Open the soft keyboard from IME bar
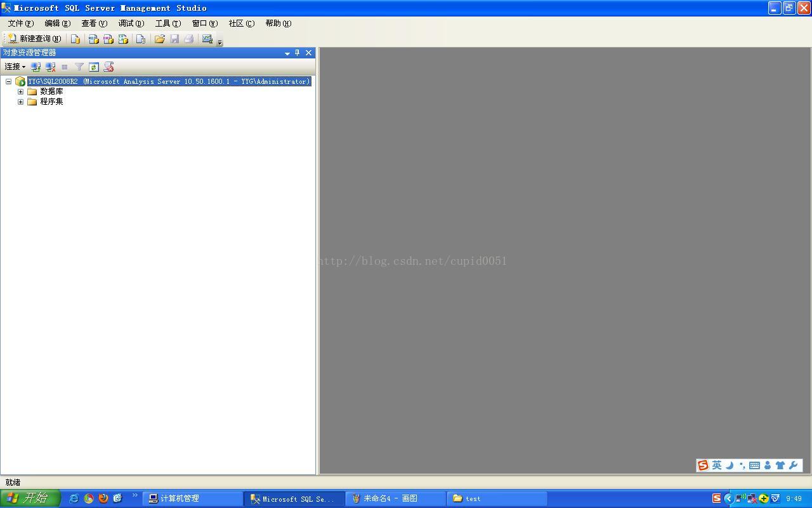This screenshot has height=508, width=812. [x=755, y=465]
